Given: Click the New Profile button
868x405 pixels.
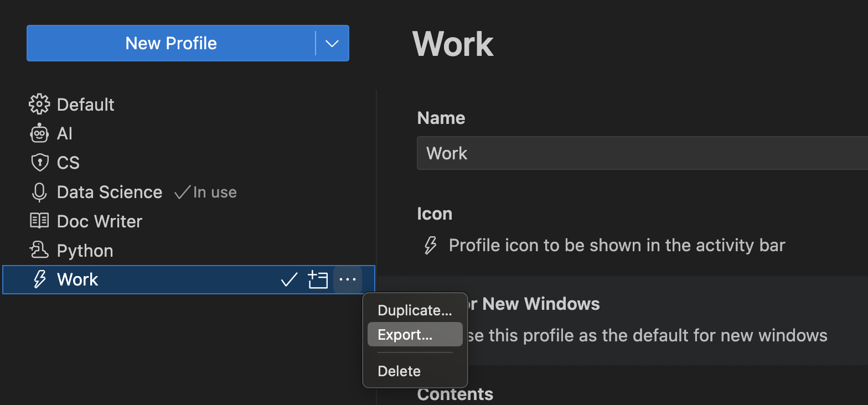Looking at the screenshot, I should pos(170,43).
